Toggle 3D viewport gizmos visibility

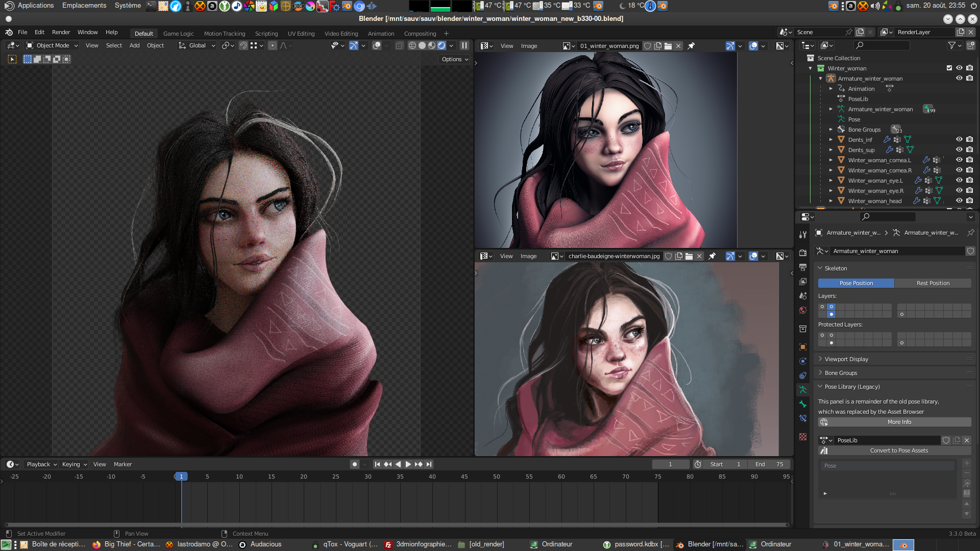(x=353, y=45)
